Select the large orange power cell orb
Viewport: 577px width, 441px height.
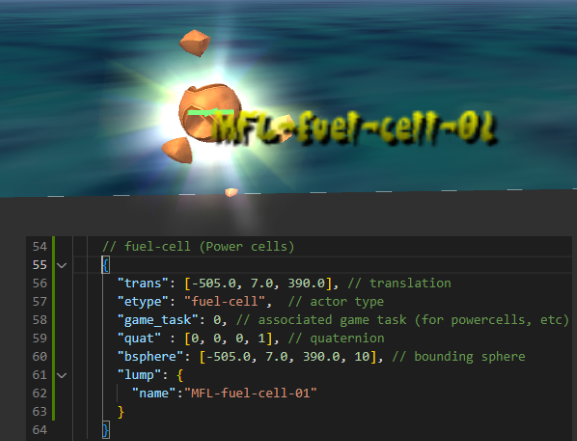(209, 112)
